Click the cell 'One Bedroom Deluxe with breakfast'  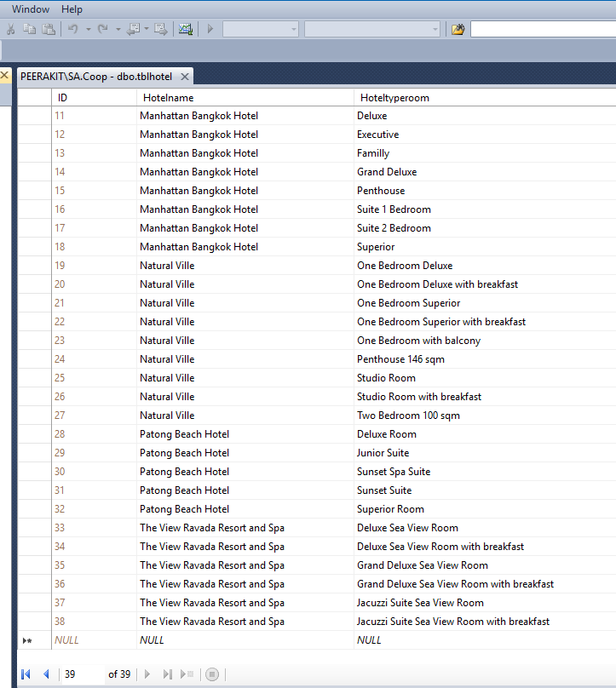tap(485, 284)
